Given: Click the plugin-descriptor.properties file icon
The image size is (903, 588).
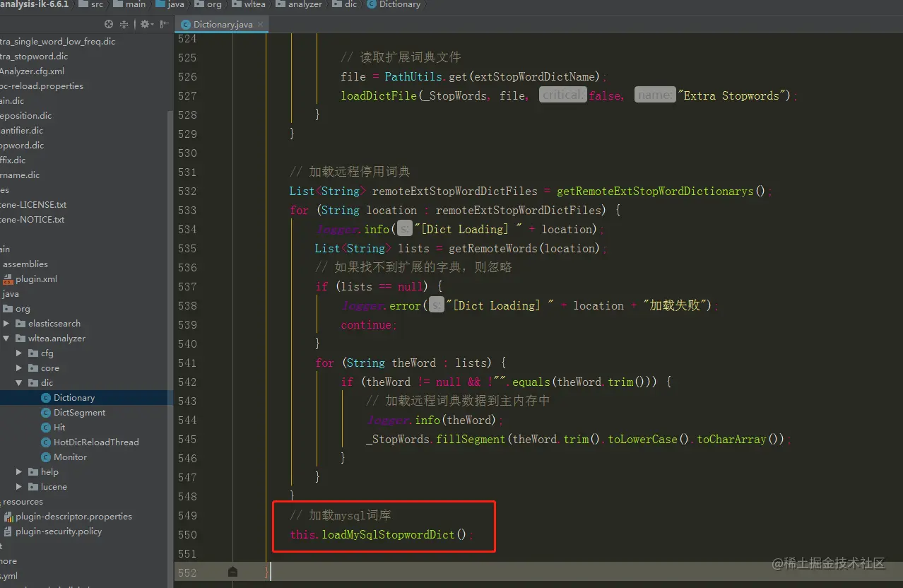Looking at the screenshot, I should coord(8,517).
